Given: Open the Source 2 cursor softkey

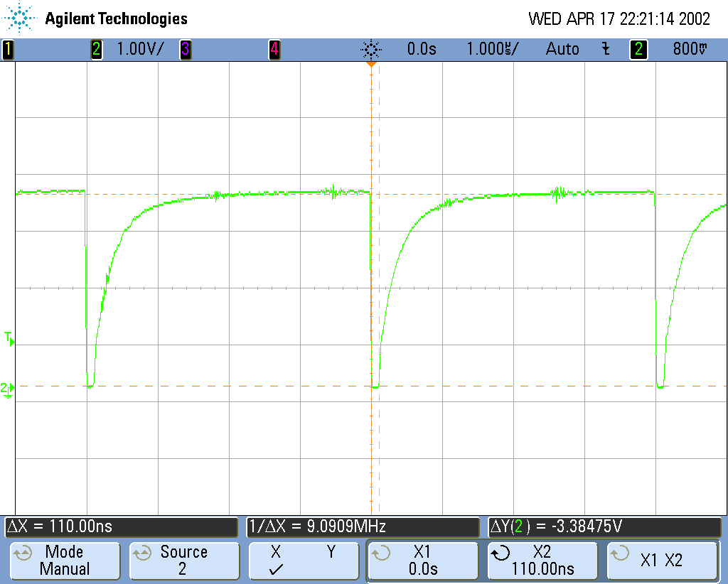Looking at the screenshot, I should (184, 560).
